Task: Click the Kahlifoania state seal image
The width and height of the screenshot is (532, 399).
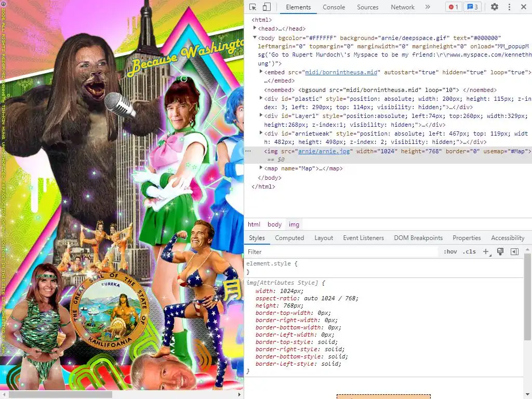Action: point(110,311)
